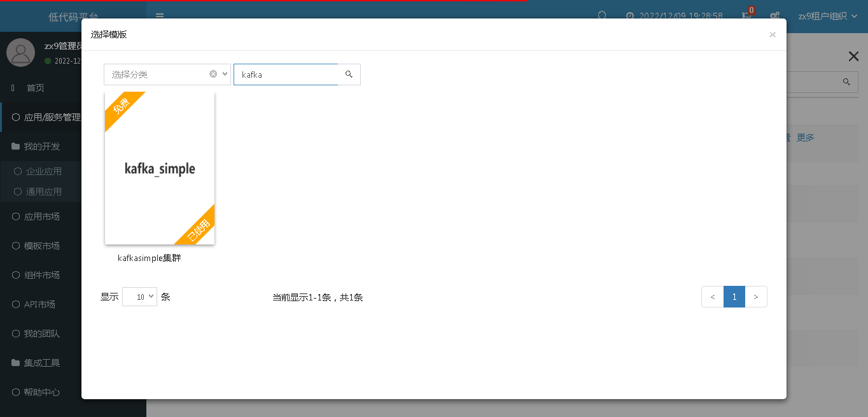This screenshot has height=417, width=868.
Task: Open 应用市场 in the sidebar
Action: 41,216
